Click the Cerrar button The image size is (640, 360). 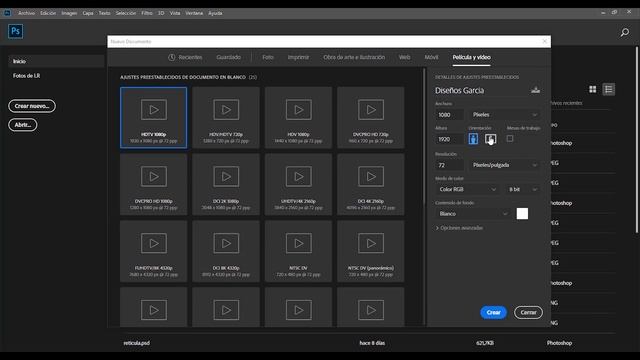(x=528, y=312)
